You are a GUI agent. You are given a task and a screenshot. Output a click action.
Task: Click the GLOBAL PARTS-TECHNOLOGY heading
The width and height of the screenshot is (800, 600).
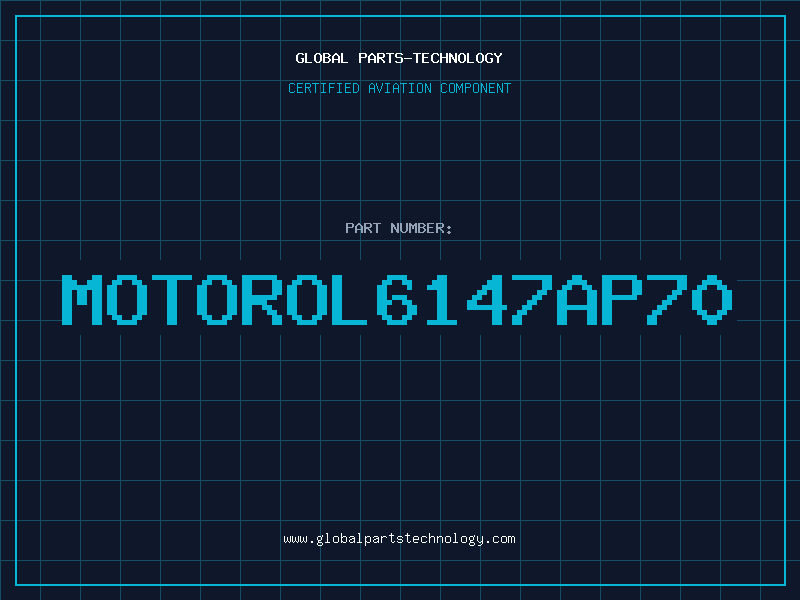point(399,58)
